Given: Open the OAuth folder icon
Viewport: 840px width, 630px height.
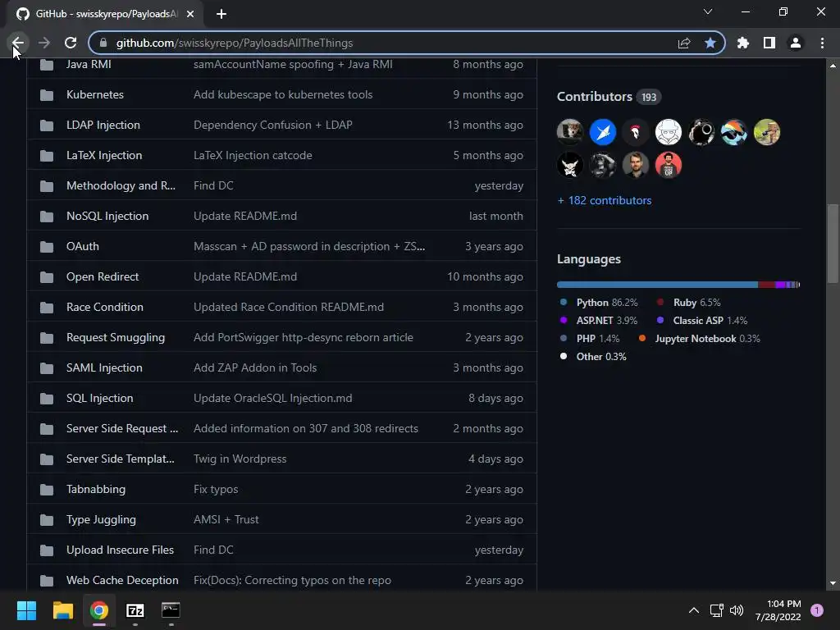Looking at the screenshot, I should [x=47, y=247].
